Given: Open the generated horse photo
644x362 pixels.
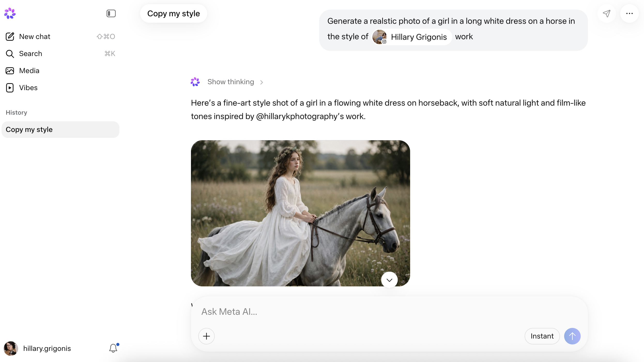Looking at the screenshot, I should pos(301,213).
